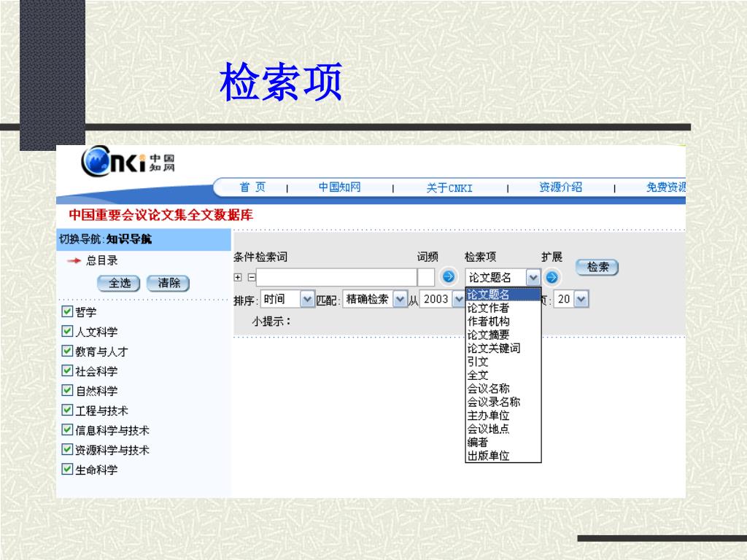The width and height of the screenshot is (747, 560).
Task: Select 论文摘要 in the dropdown list
Action: click(x=503, y=335)
